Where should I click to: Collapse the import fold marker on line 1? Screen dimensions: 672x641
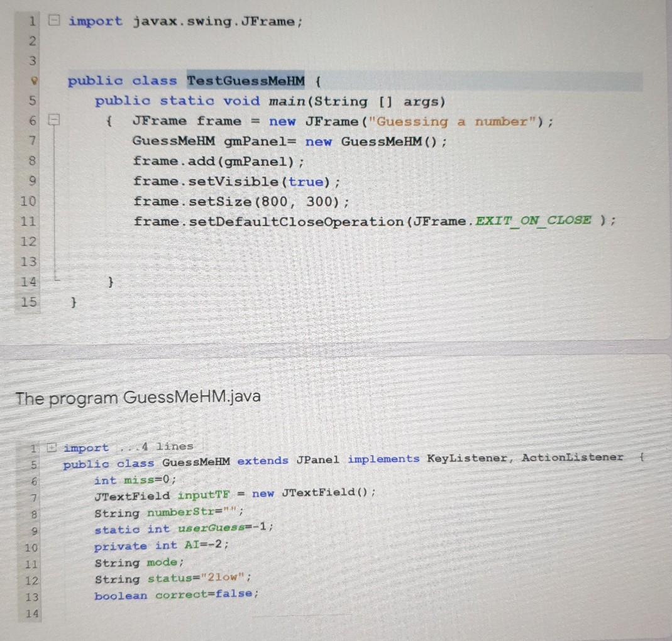point(53,20)
